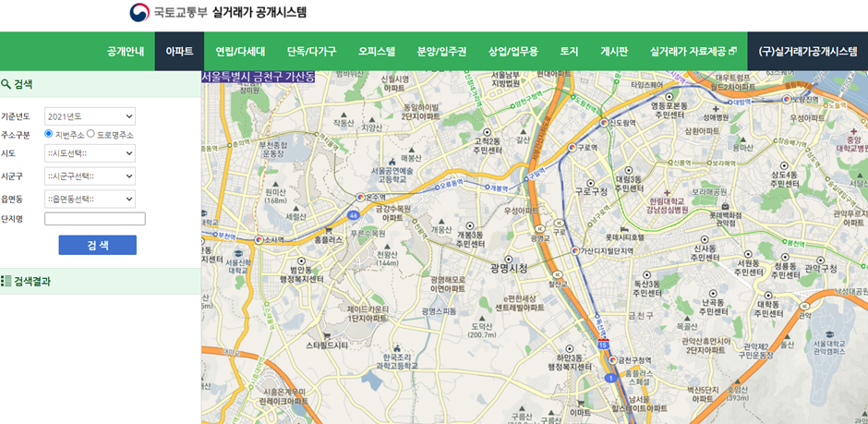Click 신도림역 station marker on map
Image resolution: width=868 pixels, height=424 pixels.
[x=604, y=122]
